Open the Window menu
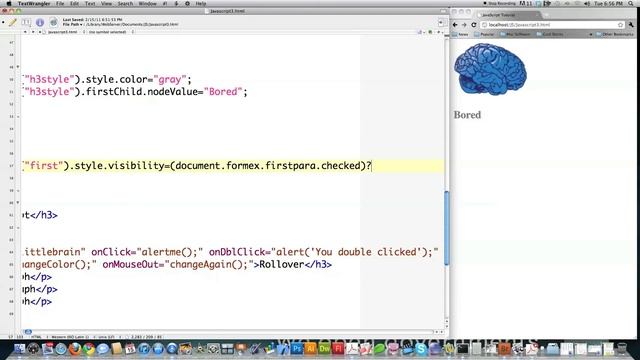Viewport: 640px width, 360px height. tap(147, 3)
